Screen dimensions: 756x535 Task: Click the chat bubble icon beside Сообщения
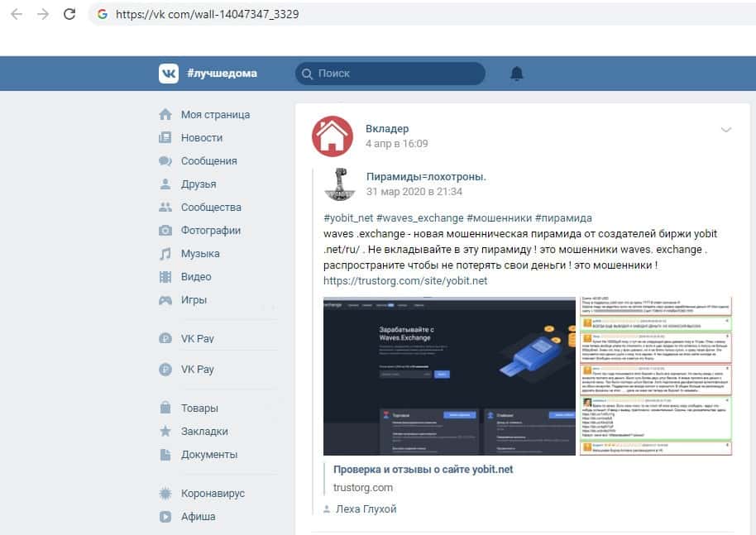165,161
